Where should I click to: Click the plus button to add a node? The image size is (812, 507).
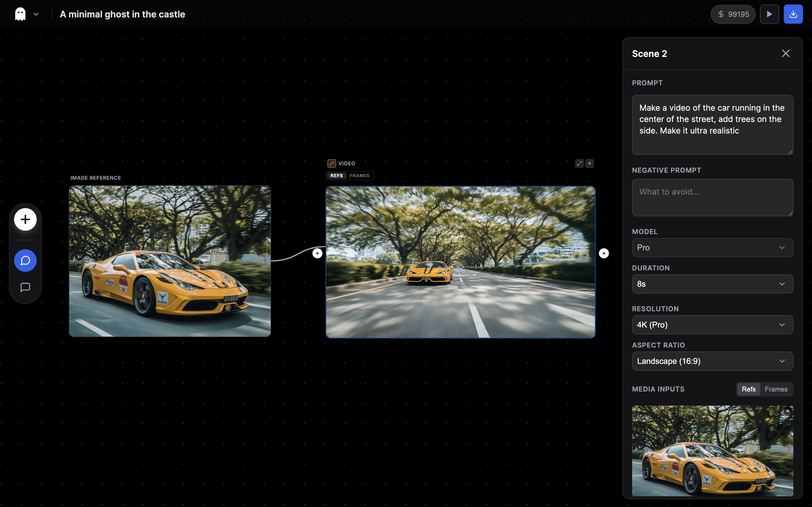point(25,219)
